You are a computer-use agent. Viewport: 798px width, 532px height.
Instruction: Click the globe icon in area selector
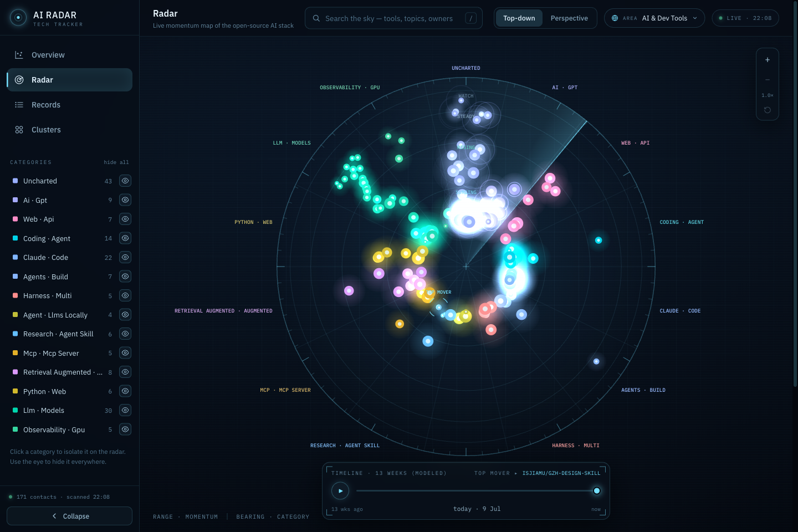coord(615,18)
